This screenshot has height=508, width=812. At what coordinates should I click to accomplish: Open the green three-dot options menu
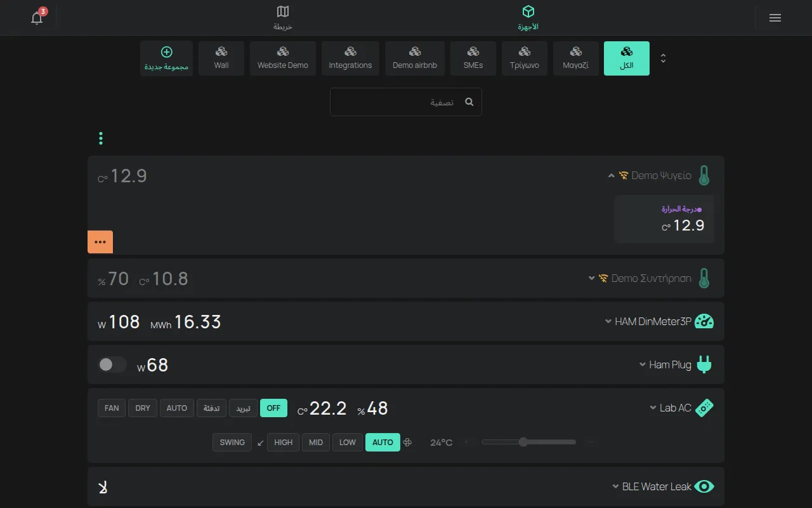pos(101,138)
